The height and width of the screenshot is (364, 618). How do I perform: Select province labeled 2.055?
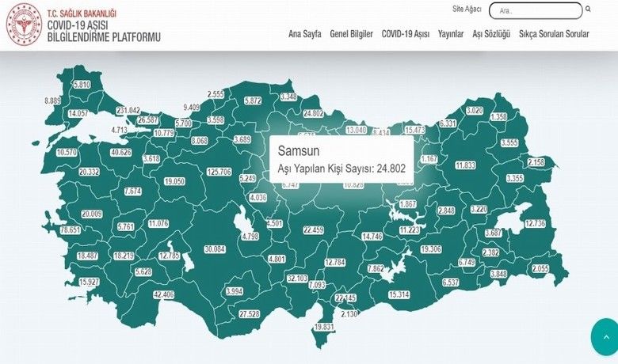pos(540,269)
